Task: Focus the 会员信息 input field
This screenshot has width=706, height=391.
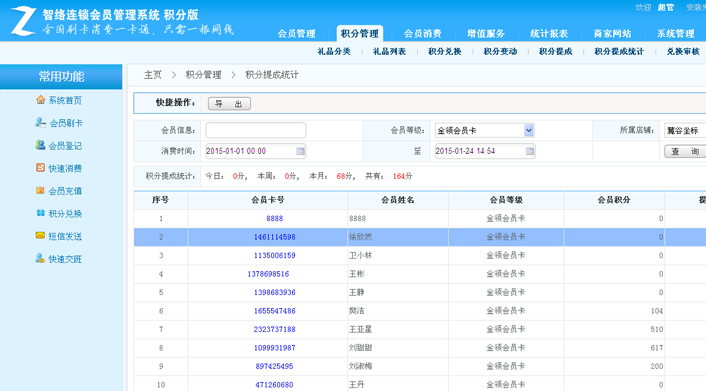Action: [256, 130]
